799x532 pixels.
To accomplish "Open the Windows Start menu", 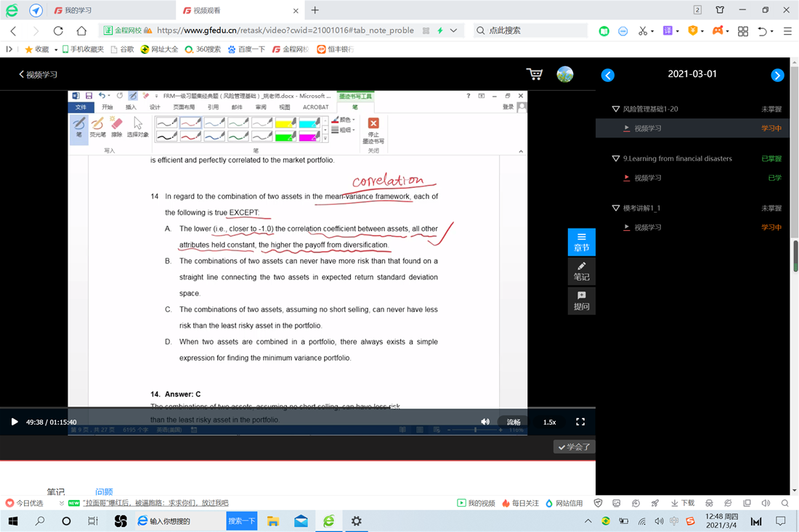I will (x=13, y=521).
